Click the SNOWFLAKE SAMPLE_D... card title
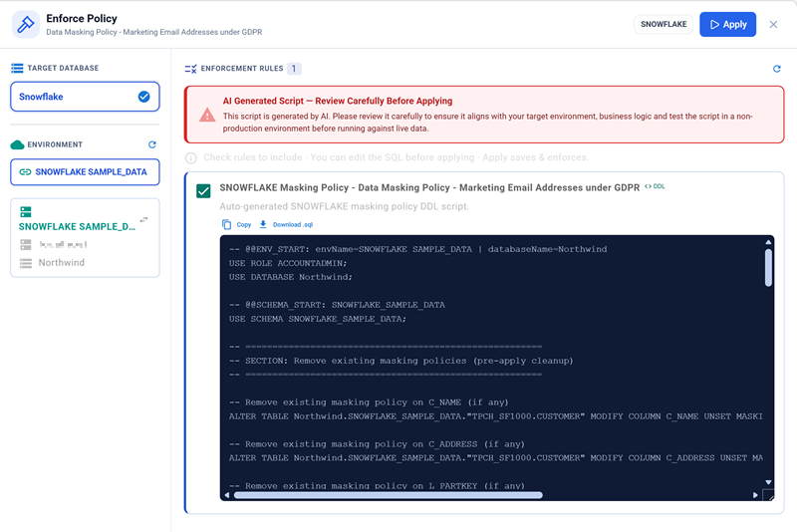This screenshot has width=797, height=532. point(78,226)
